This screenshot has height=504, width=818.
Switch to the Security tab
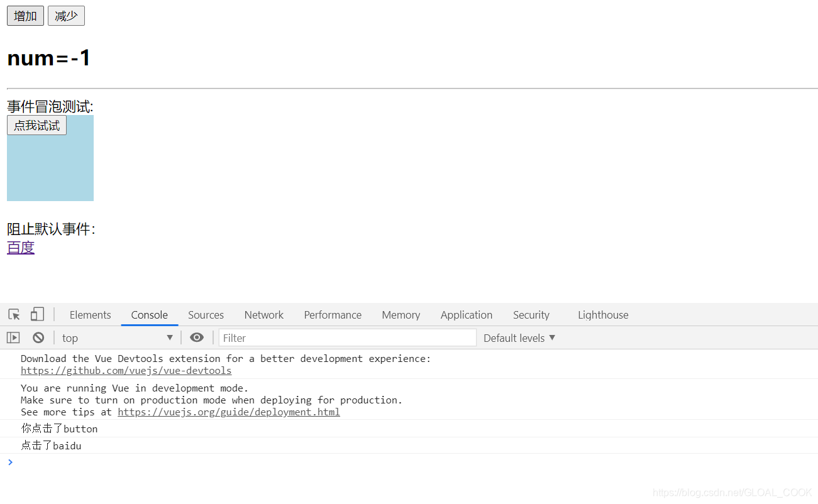531,315
